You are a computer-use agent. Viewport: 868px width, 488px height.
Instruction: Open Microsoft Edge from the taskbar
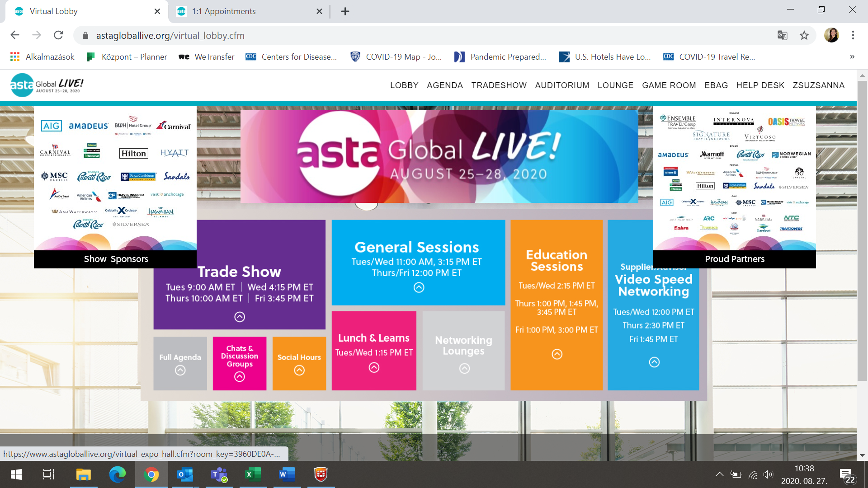coord(118,474)
